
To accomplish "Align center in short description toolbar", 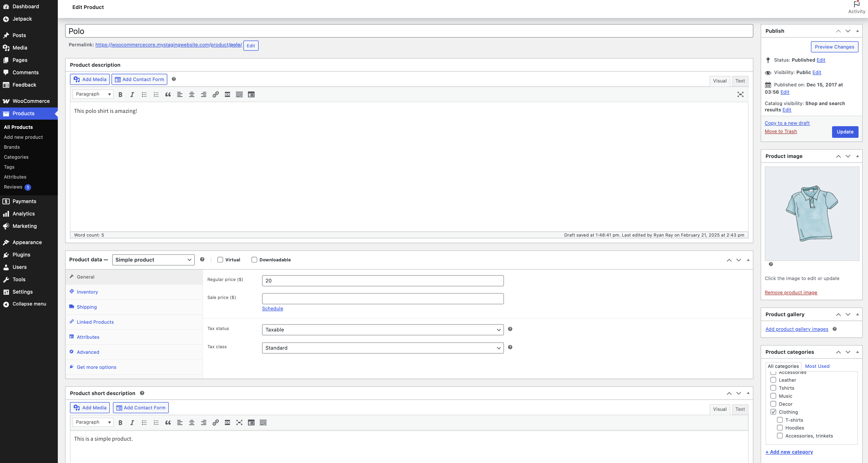I will [x=191, y=422].
